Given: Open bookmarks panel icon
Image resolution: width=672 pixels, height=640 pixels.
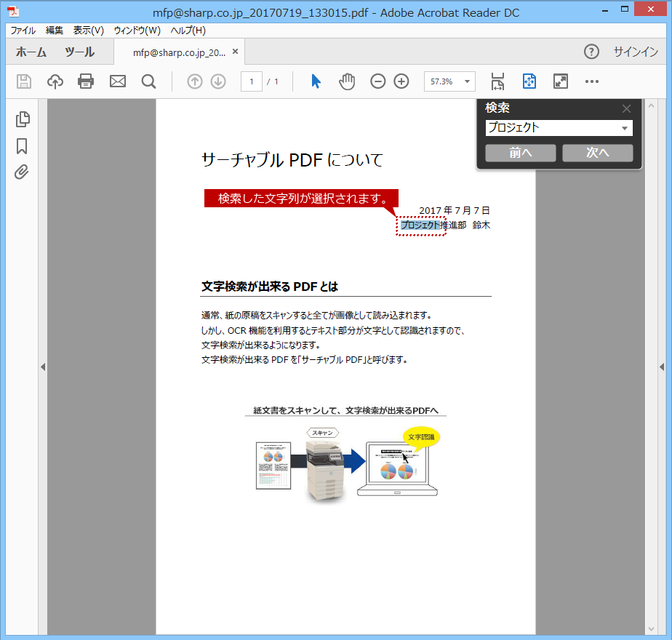Looking at the screenshot, I should click(x=22, y=146).
